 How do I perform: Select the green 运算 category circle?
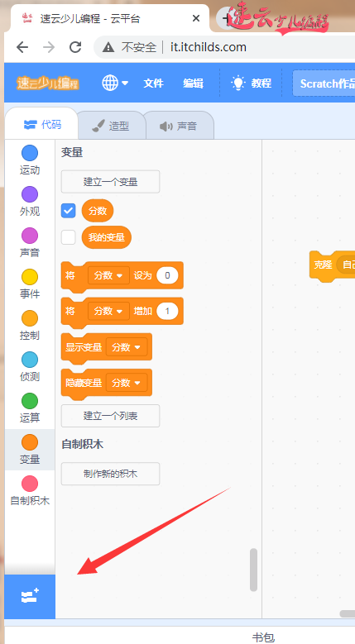pos(30,401)
